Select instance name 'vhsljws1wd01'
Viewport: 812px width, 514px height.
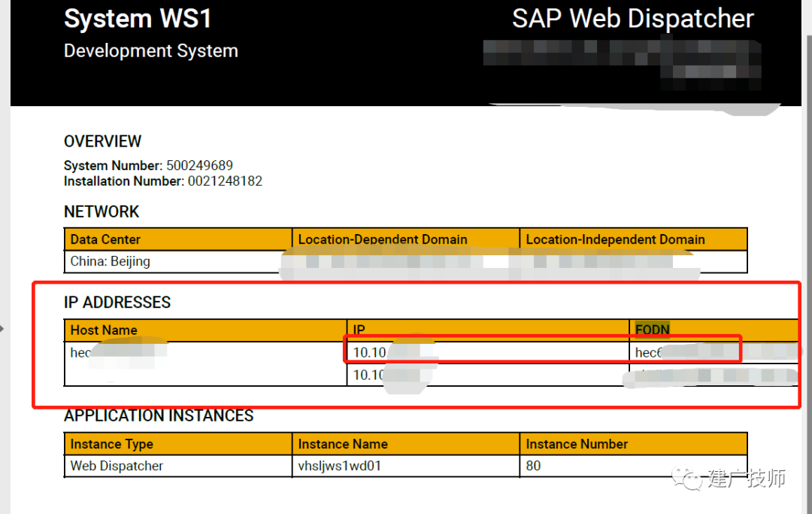(x=406, y=466)
